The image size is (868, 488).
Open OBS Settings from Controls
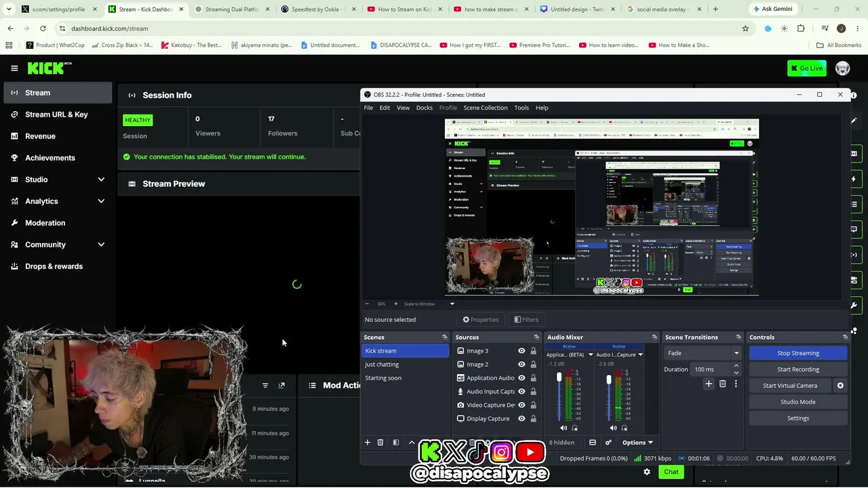(798, 418)
